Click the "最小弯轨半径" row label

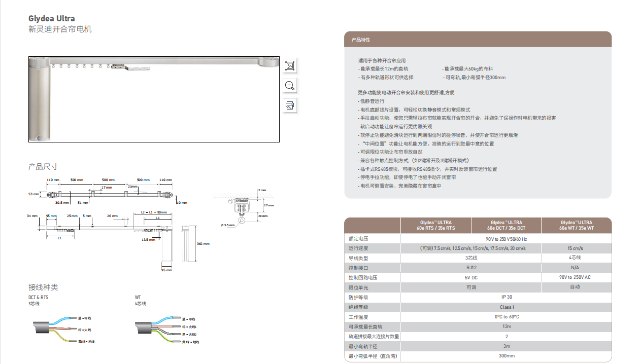click(363, 346)
